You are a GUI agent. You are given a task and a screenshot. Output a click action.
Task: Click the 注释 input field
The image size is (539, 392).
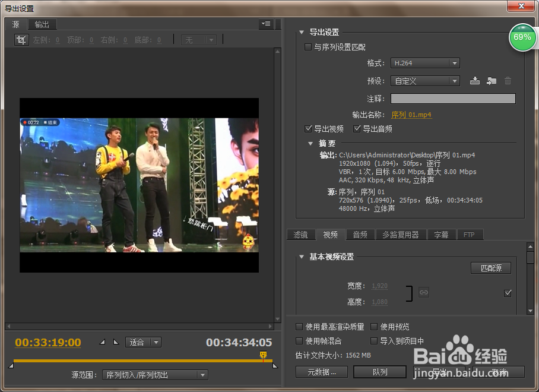point(453,99)
